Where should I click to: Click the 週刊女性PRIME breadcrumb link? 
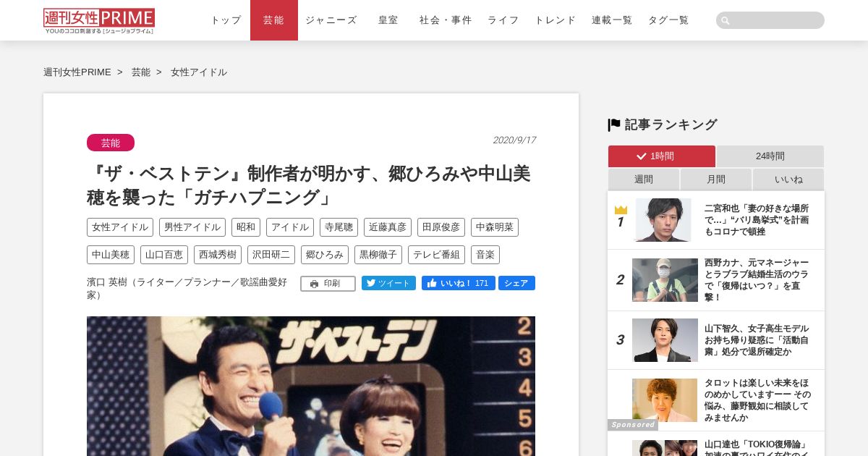(77, 72)
